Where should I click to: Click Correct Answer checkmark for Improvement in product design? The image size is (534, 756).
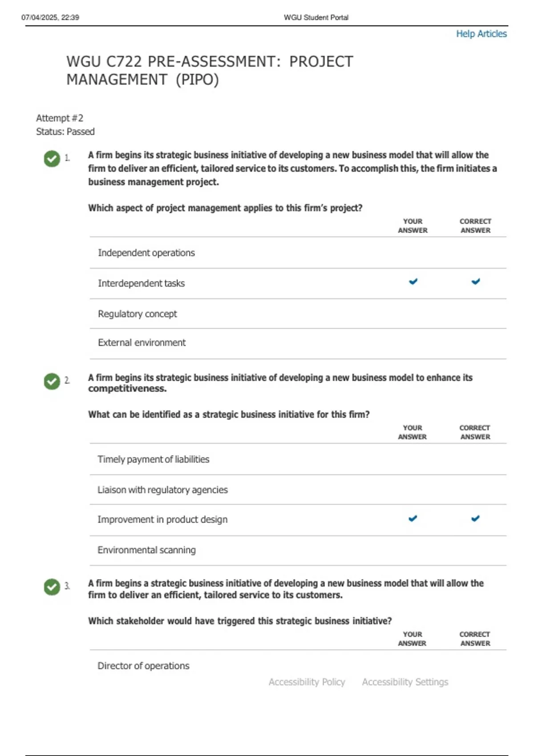(x=475, y=519)
